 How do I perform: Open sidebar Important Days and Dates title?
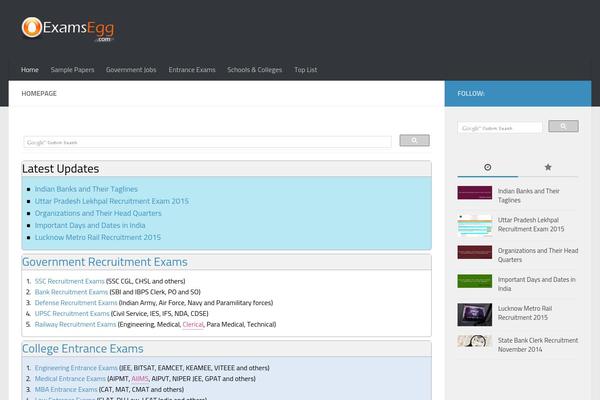(x=536, y=284)
